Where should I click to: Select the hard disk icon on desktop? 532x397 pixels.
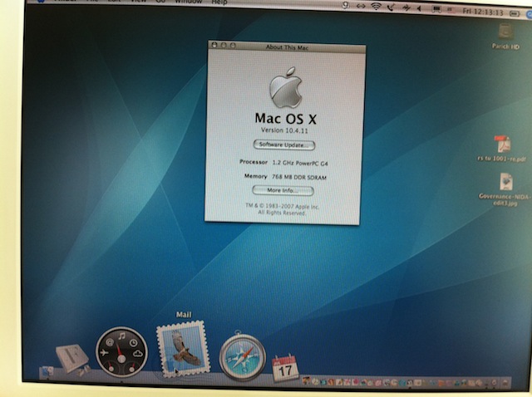pyautogui.click(x=502, y=32)
